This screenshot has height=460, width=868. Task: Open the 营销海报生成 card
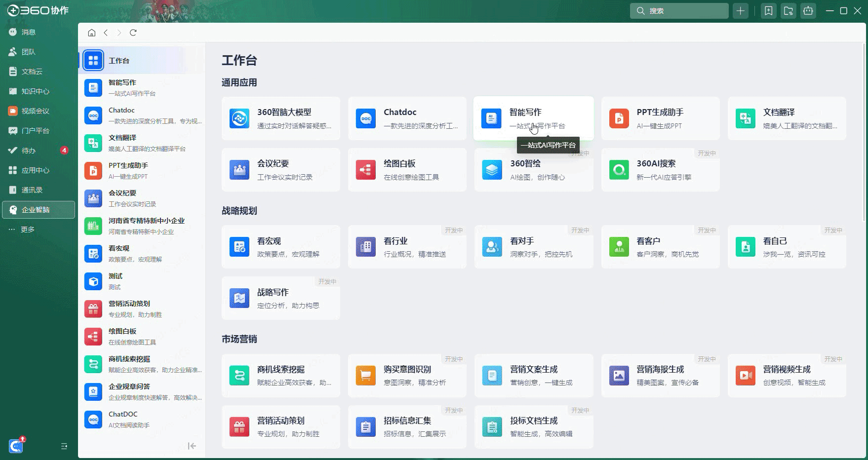click(x=660, y=376)
